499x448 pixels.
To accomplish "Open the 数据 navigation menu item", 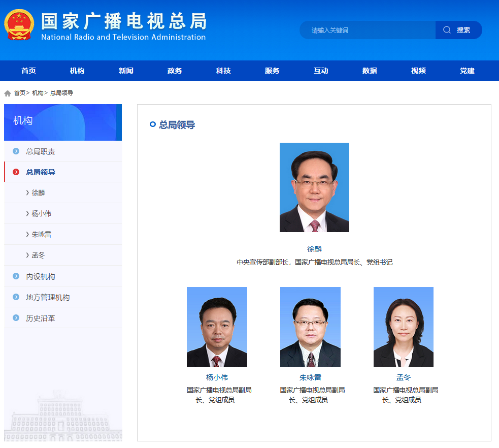I will [x=369, y=71].
